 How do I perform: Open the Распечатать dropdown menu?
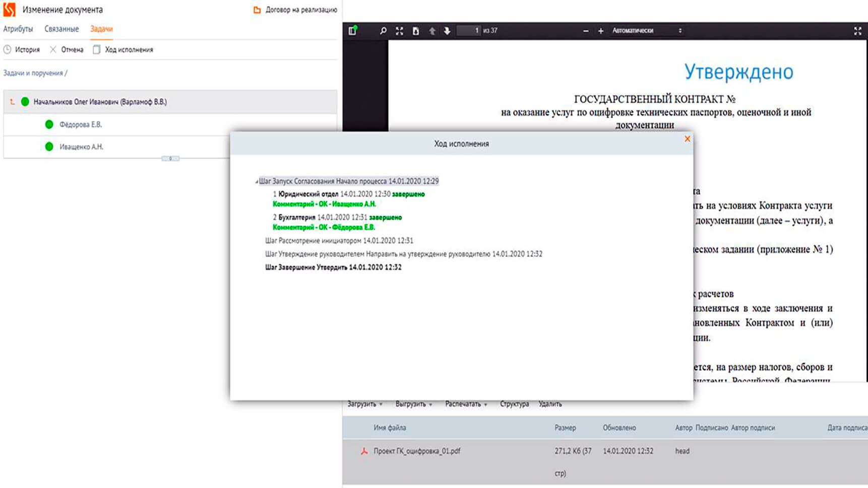[466, 404]
